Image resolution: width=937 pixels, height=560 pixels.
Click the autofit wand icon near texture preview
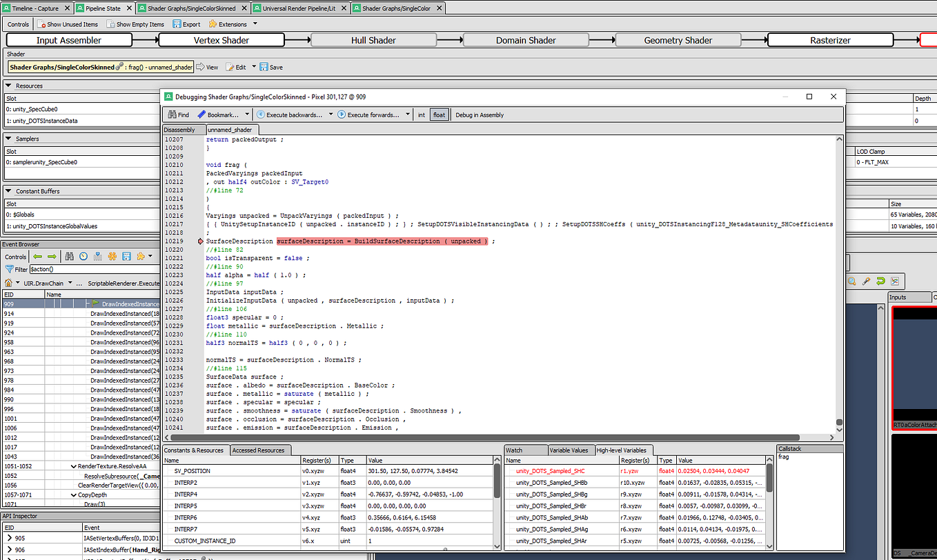tap(867, 281)
